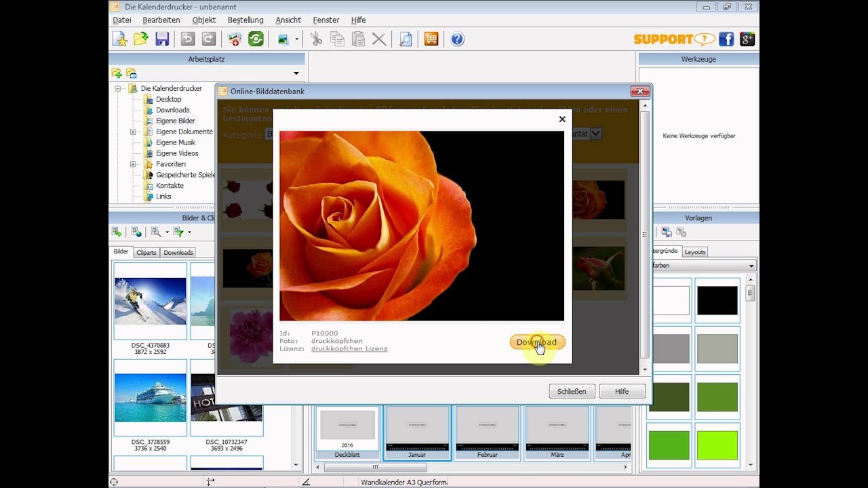This screenshot has width=868, height=488.
Task: Click the print preview magnifier icon
Action: [x=406, y=39]
